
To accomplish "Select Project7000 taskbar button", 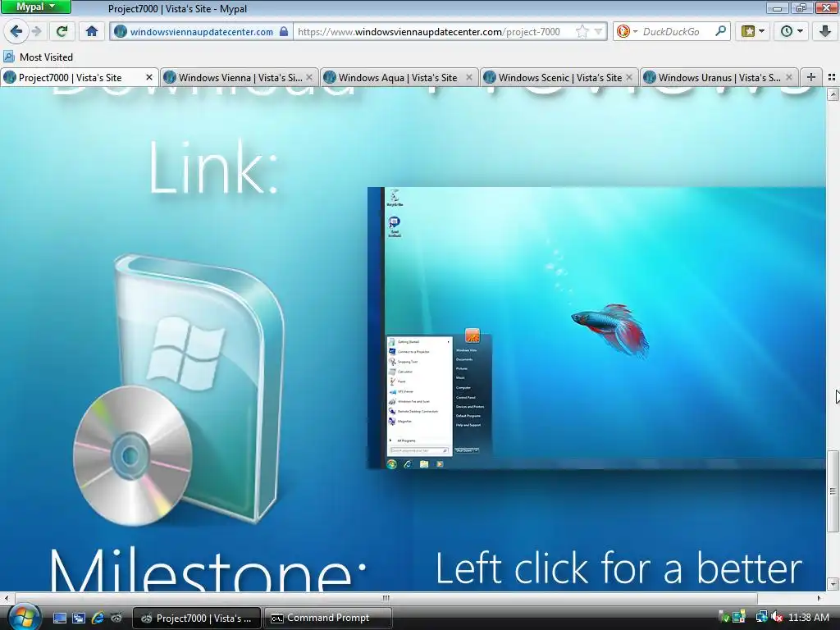I will (x=196, y=619).
